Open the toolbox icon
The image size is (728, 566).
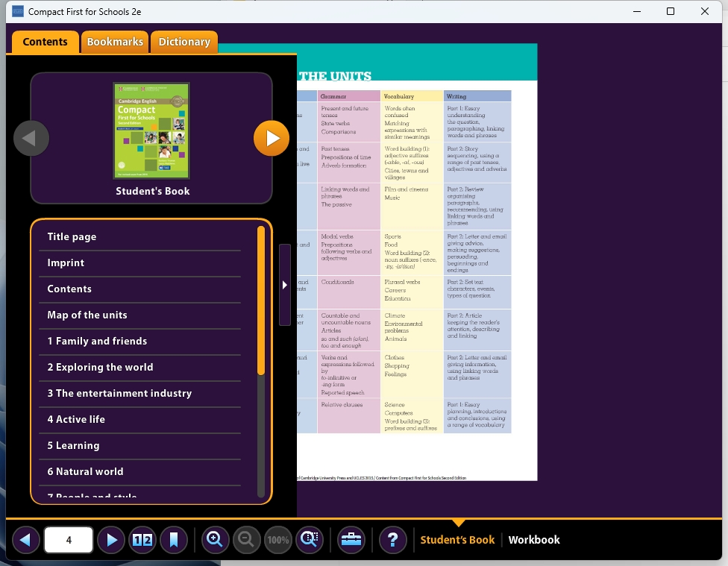(351, 540)
